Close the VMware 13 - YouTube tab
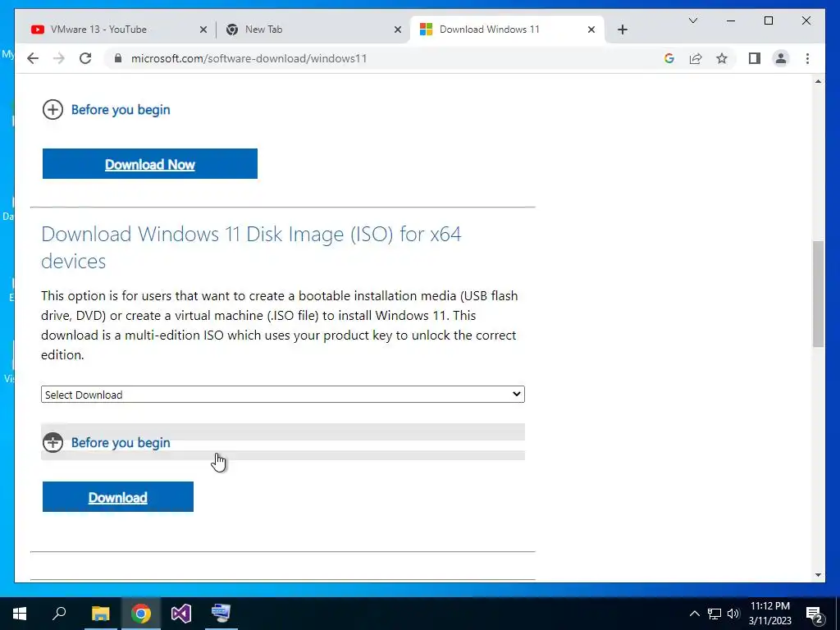Viewport: 840px width, 630px height. click(x=203, y=30)
